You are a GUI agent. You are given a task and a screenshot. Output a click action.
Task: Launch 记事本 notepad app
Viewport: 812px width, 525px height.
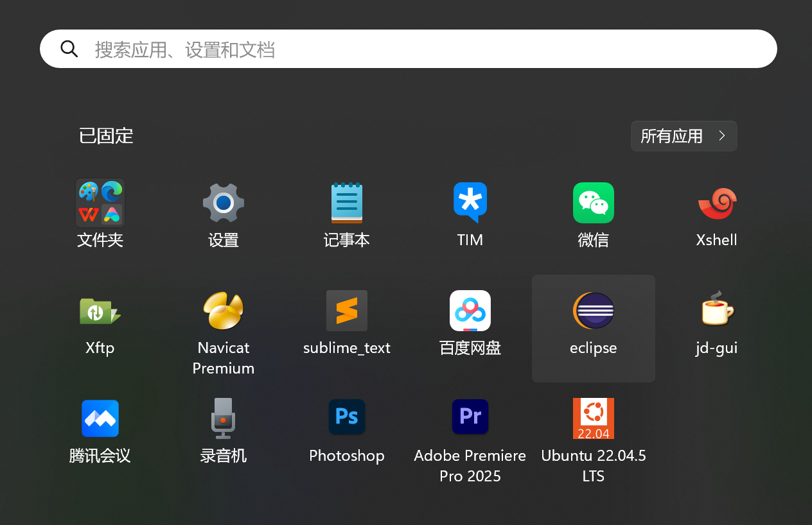(x=347, y=203)
